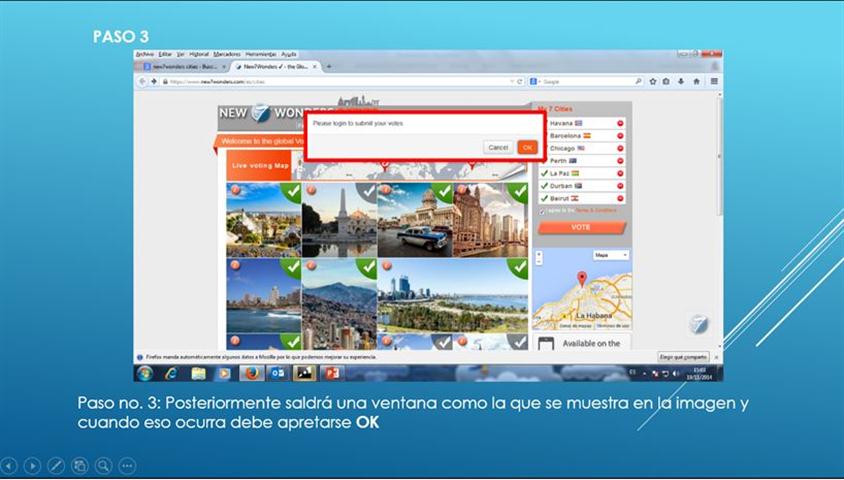Viewport: 844px width, 480px height.
Task: Remove Beirut from My 7 Cities
Action: 620,199
